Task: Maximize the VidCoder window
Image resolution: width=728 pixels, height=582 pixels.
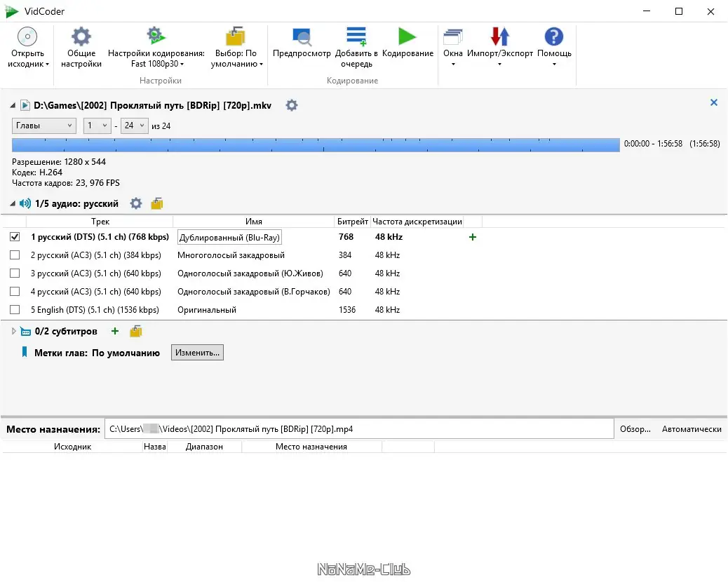Action: coord(679,11)
